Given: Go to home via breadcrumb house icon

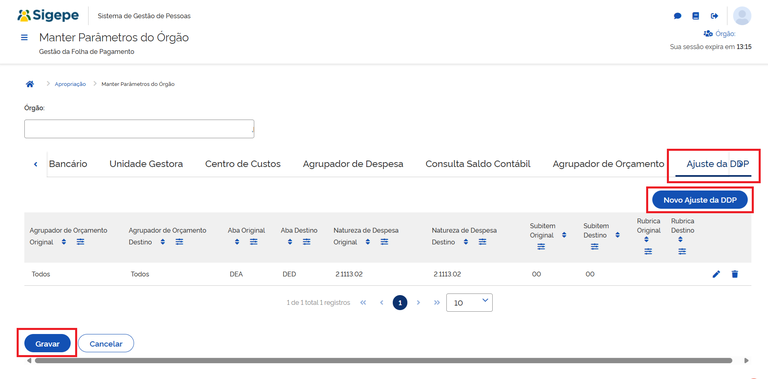Looking at the screenshot, I should pos(30,84).
